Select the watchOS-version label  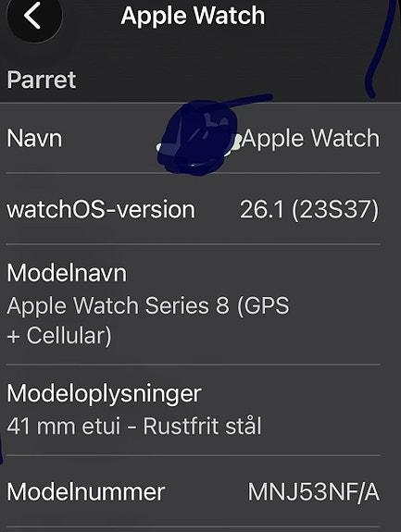(101, 209)
